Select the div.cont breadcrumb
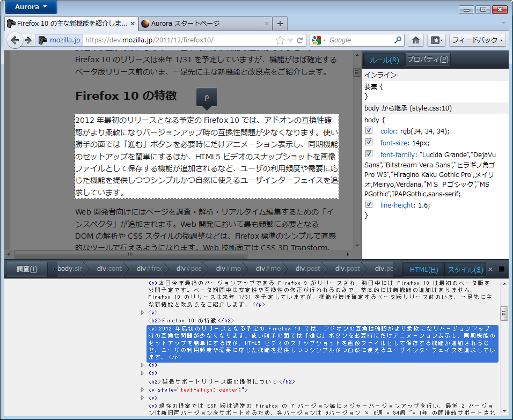513x420 pixels. (x=109, y=269)
